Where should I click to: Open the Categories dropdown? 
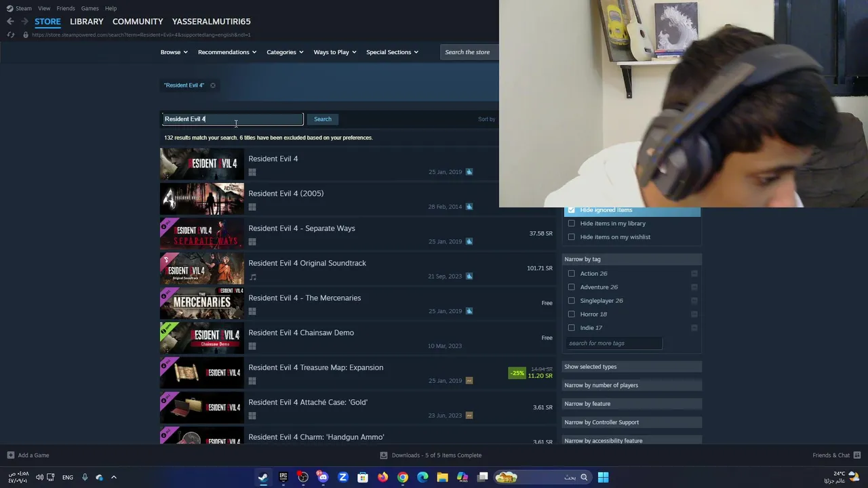click(285, 52)
